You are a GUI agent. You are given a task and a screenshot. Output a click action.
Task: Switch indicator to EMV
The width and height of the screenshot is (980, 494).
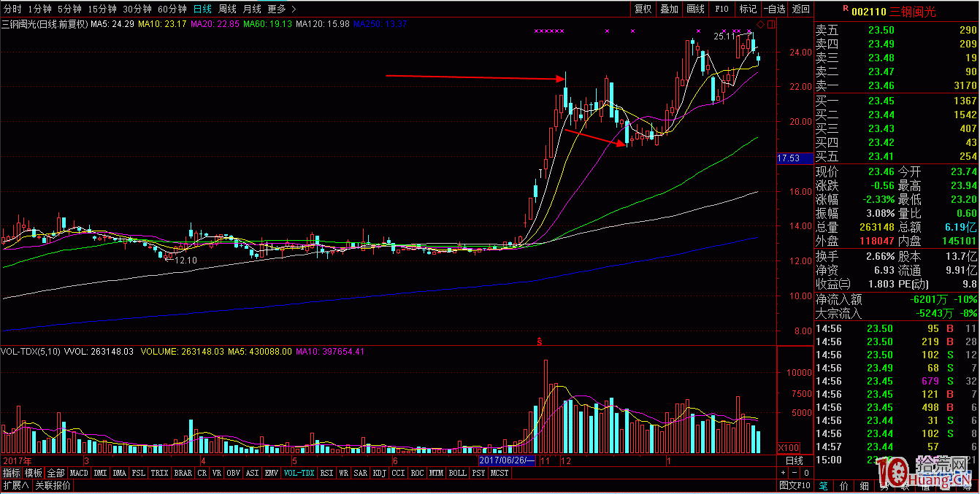[x=272, y=473]
